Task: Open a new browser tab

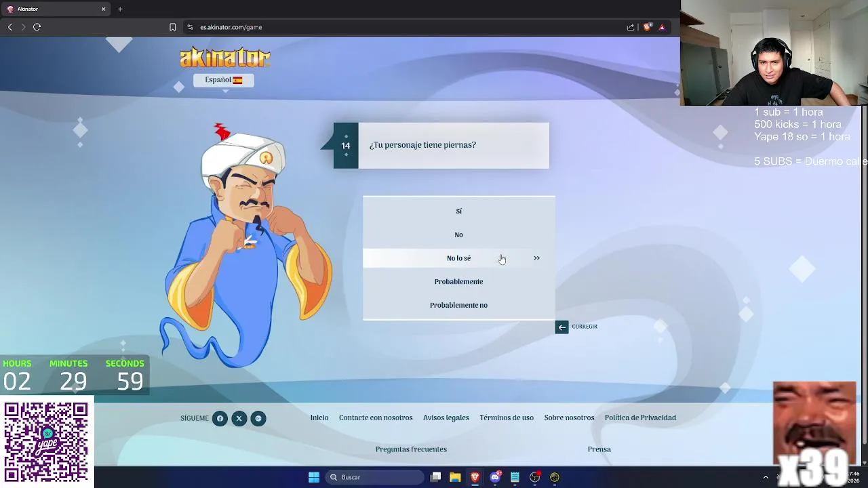Action: 120,9
